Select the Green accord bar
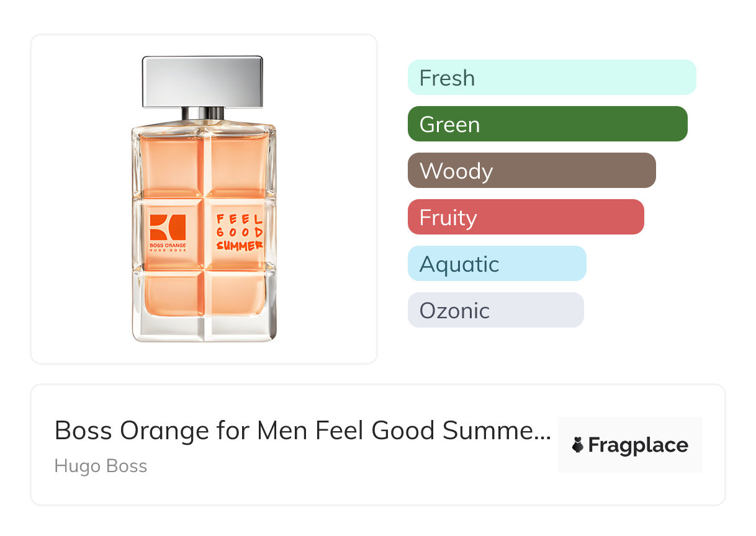756x536 pixels. [x=547, y=124]
